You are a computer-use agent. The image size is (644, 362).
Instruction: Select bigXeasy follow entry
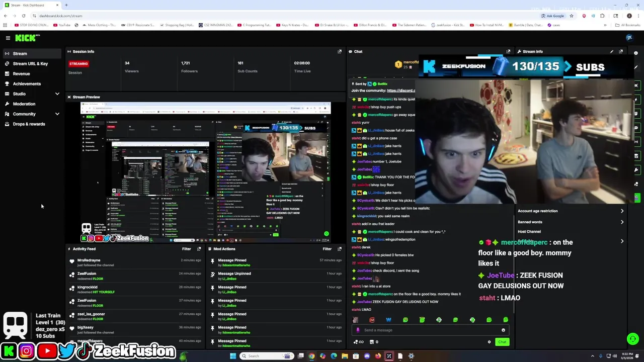point(86,327)
